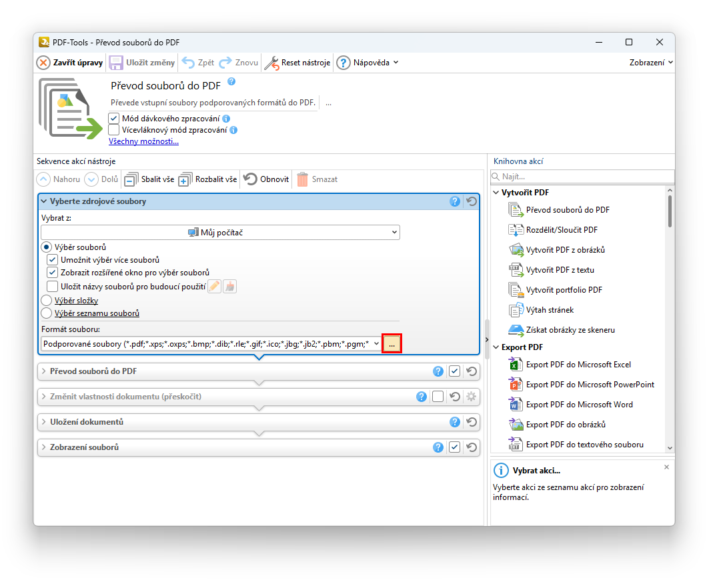This screenshot has width=709, height=588.
Task: Click the help icon beside Převod souborů do PDF title
Action: click(231, 82)
